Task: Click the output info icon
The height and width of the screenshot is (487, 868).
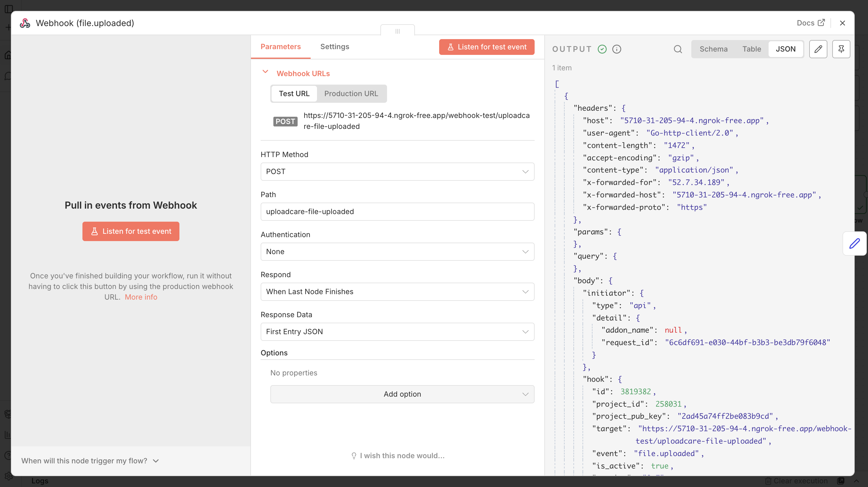Action: pos(617,49)
